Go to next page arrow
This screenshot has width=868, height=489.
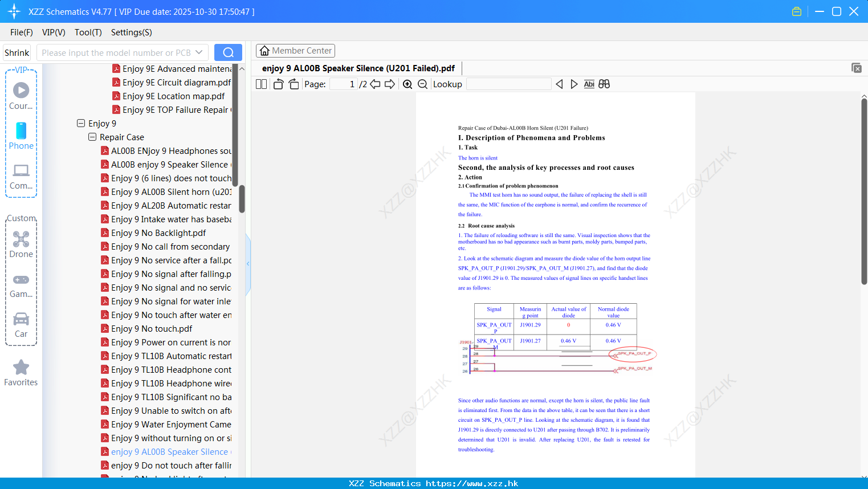[390, 84]
